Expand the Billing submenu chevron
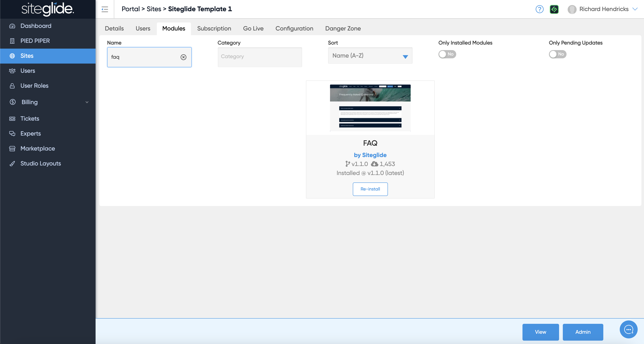 tap(87, 102)
